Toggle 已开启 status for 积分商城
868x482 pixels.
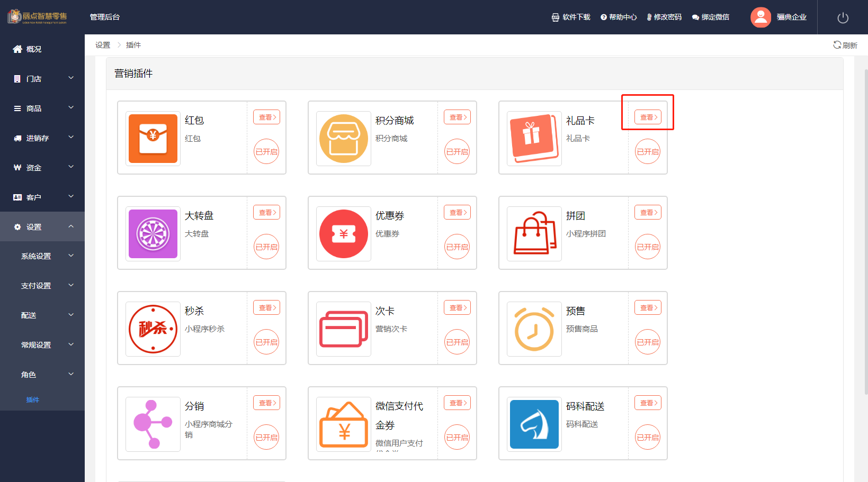coord(457,152)
